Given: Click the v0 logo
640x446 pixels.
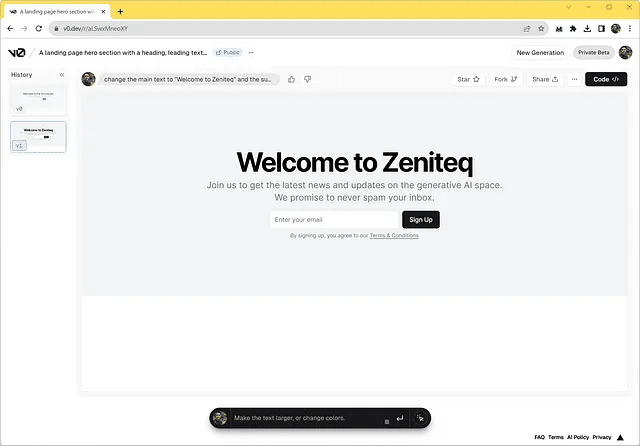Looking at the screenshot, I should click(x=17, y=53).
